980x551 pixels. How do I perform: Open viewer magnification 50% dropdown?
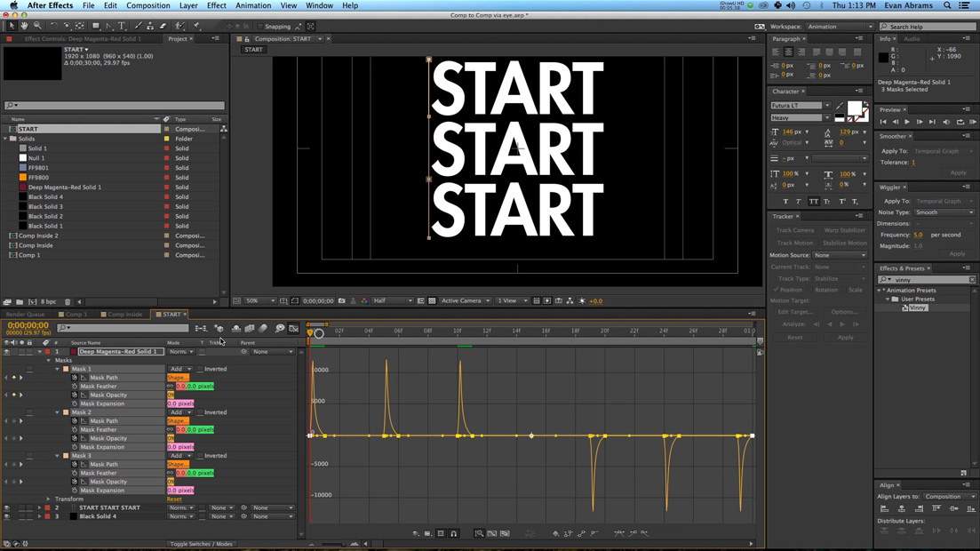coord(259,301)
